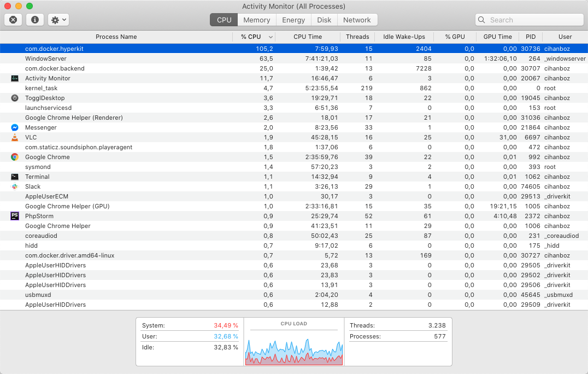Click WindowServer GPU Time 1:32:06,10
Viewport: 588px width, 374px height.
[500, 59]
